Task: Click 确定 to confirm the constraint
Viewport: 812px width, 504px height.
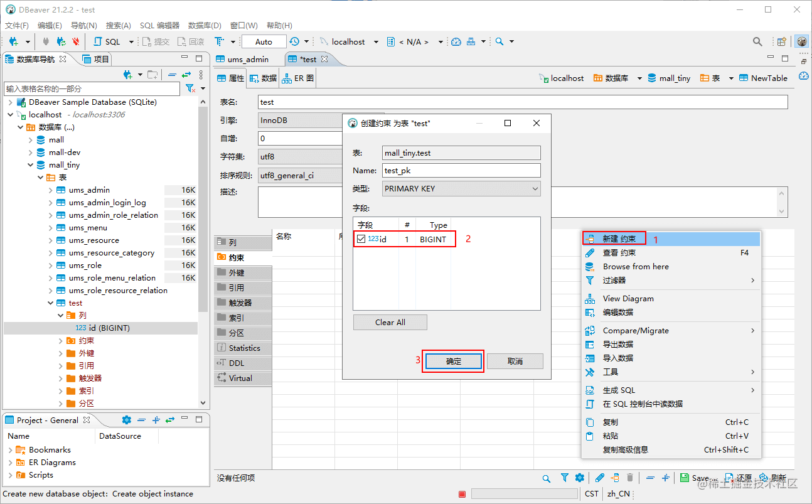Action: click(454, 361)
